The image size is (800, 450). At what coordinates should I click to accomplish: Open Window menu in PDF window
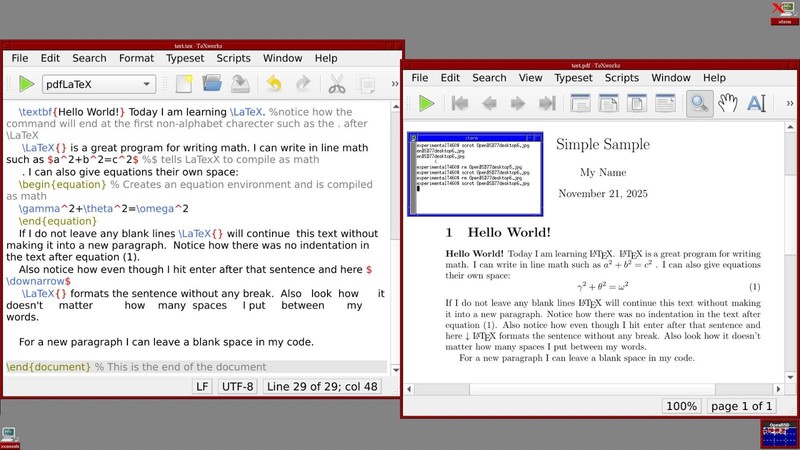[x=670, y=78]
